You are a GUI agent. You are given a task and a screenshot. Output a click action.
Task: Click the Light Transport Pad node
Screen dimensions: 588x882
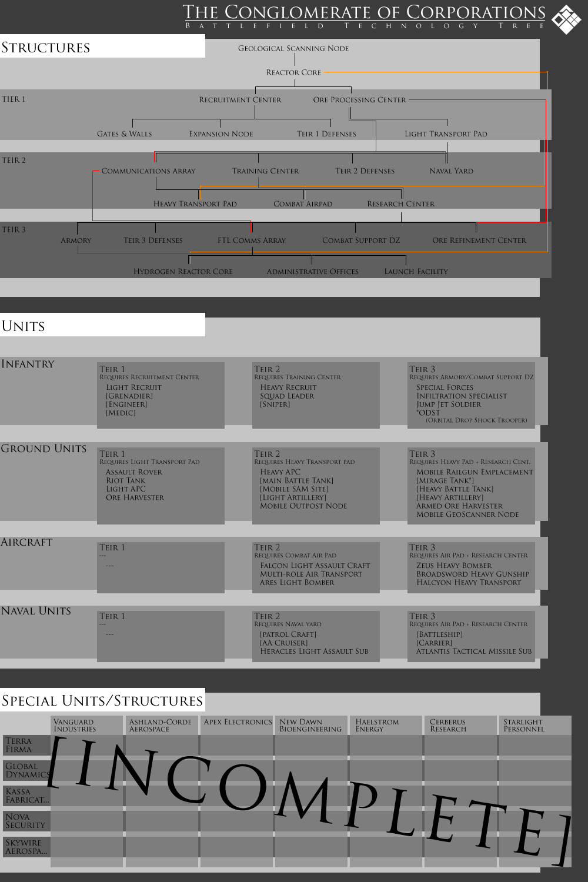[446, 134]
